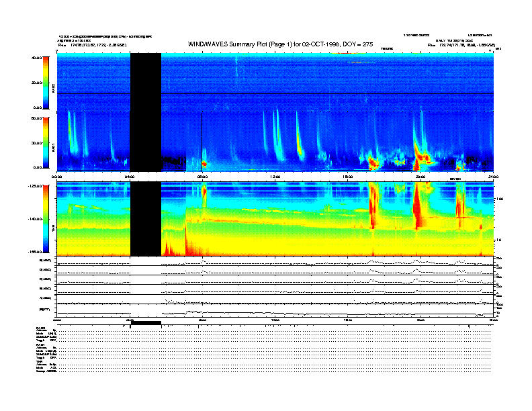Click the red spot at 08:00 in RAD1

[x=204, y=164]
